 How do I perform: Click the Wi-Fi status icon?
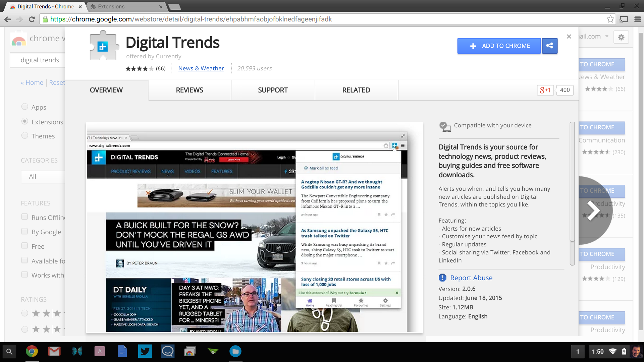[x=613, y=351]
